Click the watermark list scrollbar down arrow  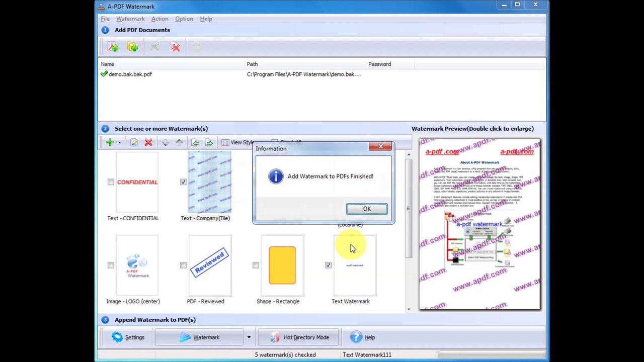pyautogui.click(x=408, y=309)
